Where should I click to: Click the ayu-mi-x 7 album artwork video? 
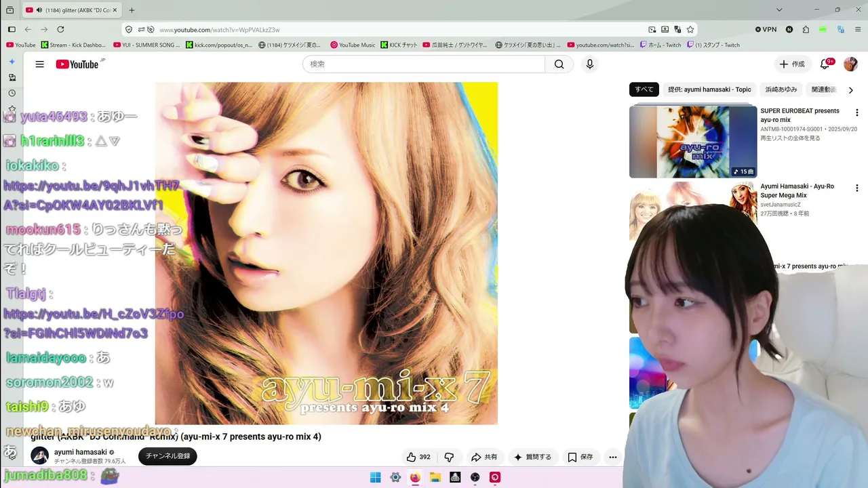click(326, 253)
